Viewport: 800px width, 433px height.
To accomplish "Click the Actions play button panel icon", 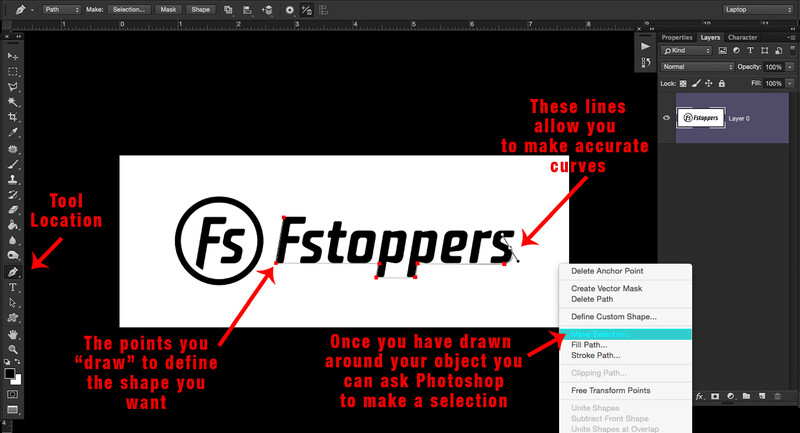I will [645, 46].
